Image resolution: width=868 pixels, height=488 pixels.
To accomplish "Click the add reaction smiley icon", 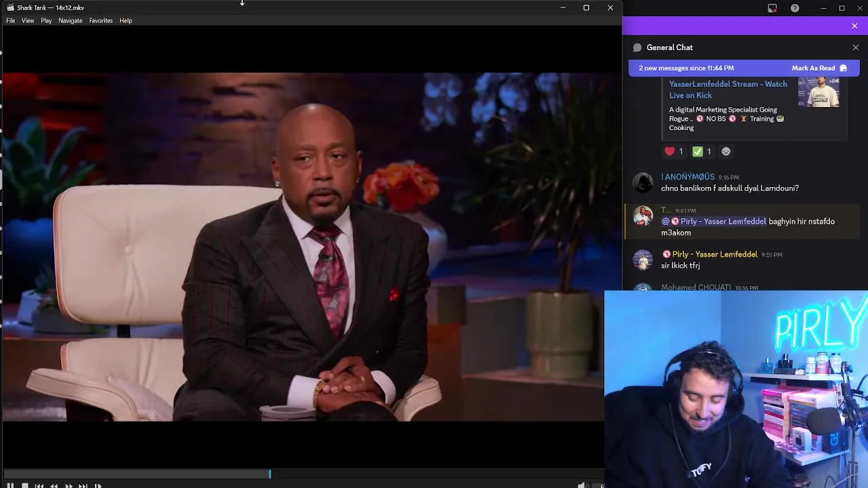I will 726,151.
